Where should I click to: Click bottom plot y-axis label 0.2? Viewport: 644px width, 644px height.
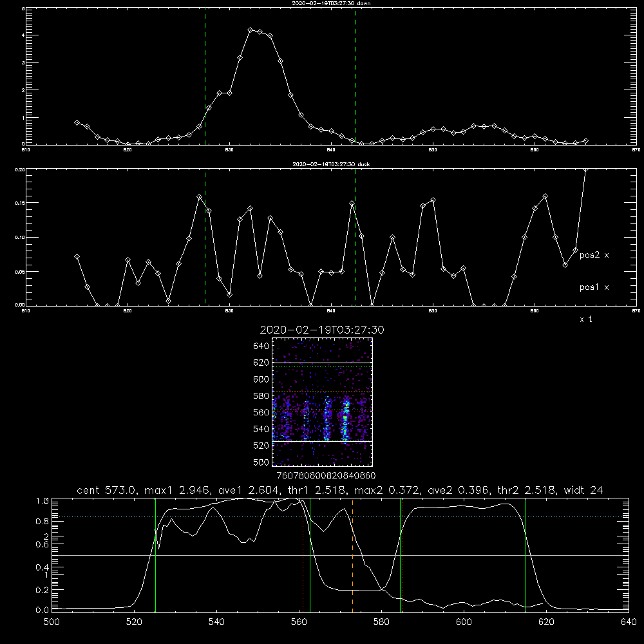(x=43, y=590)
